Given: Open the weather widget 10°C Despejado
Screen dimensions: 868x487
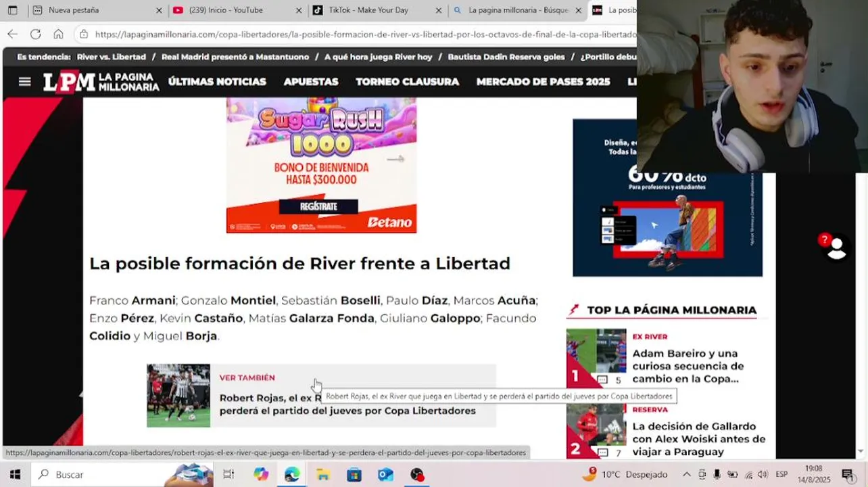Looking at the screenshot, I should pos(625,475).
